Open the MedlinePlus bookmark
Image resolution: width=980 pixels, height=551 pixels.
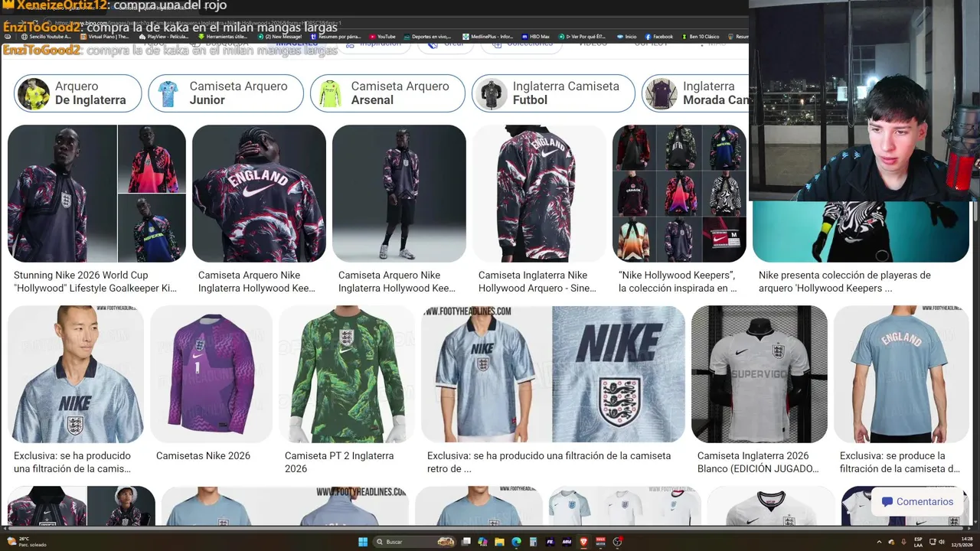point(488,36)
